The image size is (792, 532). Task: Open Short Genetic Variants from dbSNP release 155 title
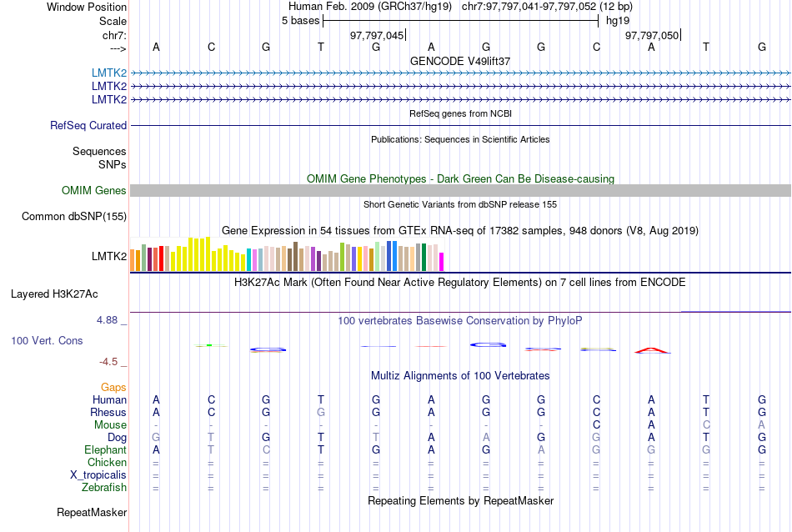460,204
